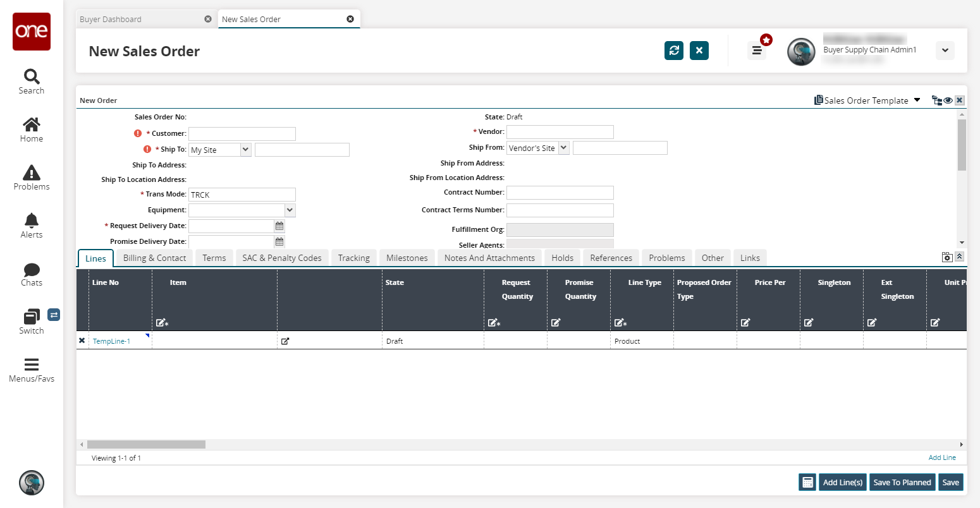This screenshot has height=508, width=980.
Task: Switch to Billing & Contact tab
Action: tap(154, 258)
